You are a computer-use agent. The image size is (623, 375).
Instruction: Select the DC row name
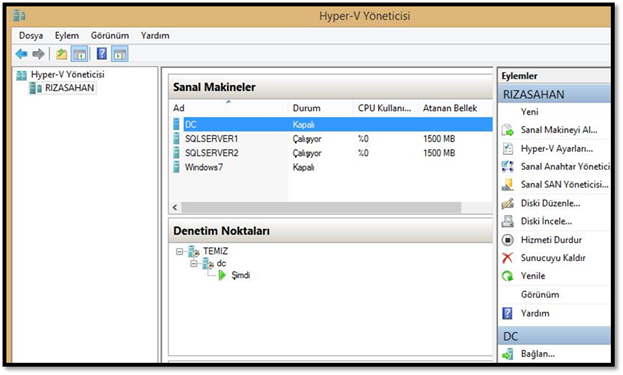tap(191, 124)
